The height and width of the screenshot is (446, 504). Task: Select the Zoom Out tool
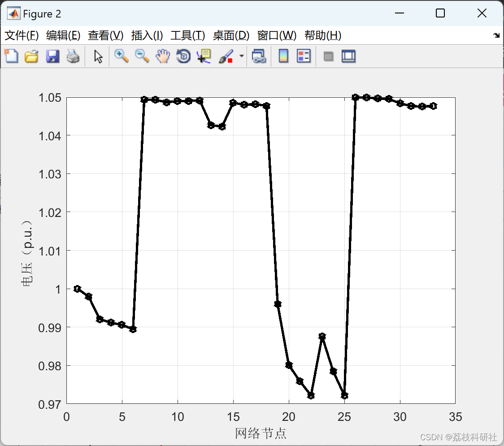(142, 56)
